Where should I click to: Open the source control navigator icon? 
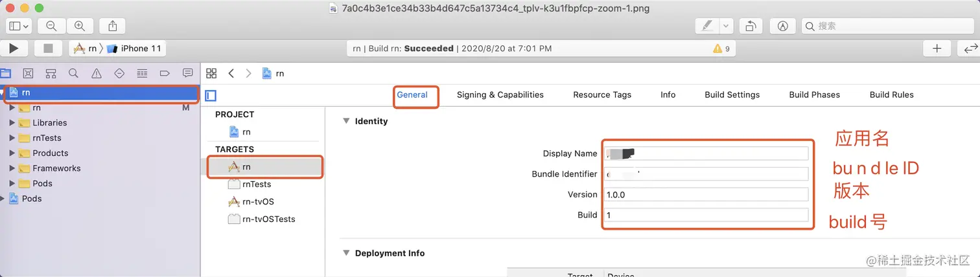pyautogui.click(x=28, y=73)
